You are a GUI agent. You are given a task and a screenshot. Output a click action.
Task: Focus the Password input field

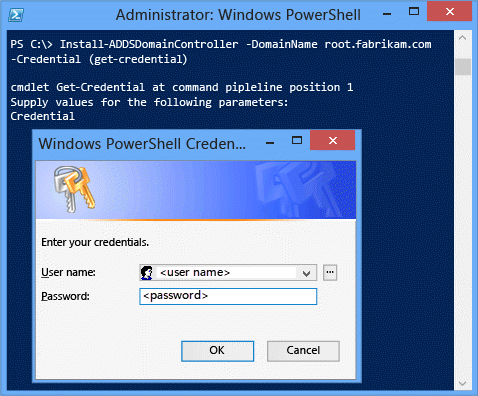point(228,296)
